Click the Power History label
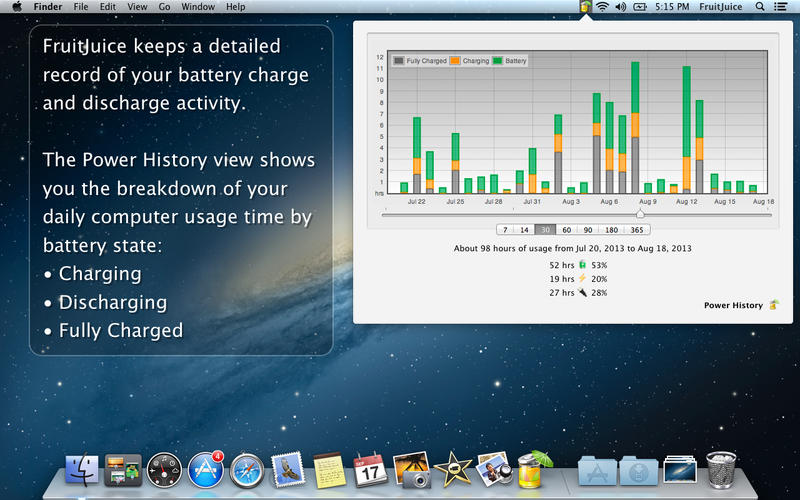The image size is (800, 500). pos(733,305)
